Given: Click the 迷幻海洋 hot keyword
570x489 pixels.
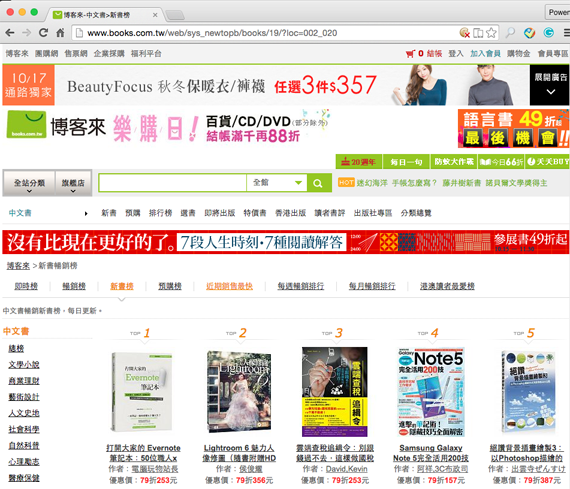Looking at the screenshot, I should click(372, 183).
